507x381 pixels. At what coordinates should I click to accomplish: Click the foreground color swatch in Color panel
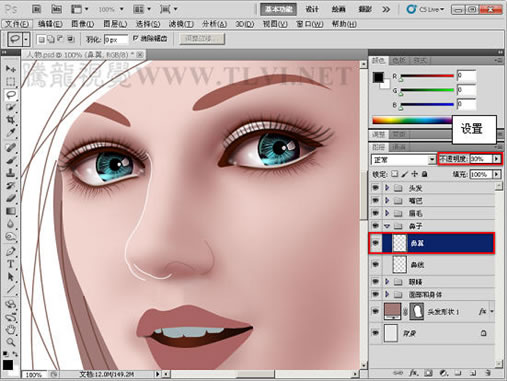378,77
